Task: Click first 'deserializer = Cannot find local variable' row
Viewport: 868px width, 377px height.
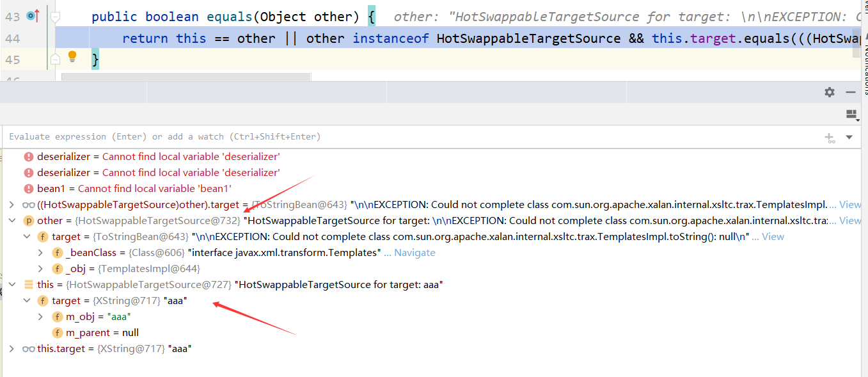Action: pos(431,157)
